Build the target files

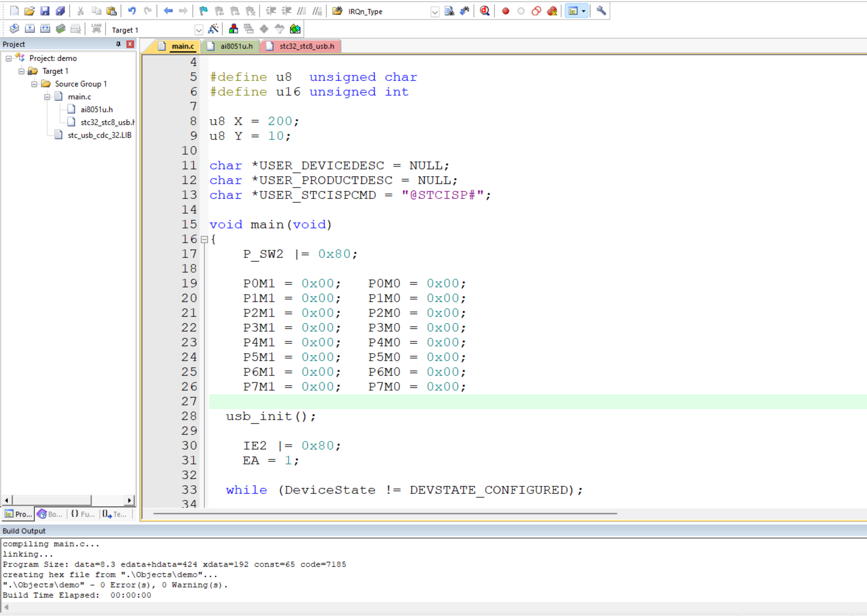pyautogui.click(x=30, y=29)
